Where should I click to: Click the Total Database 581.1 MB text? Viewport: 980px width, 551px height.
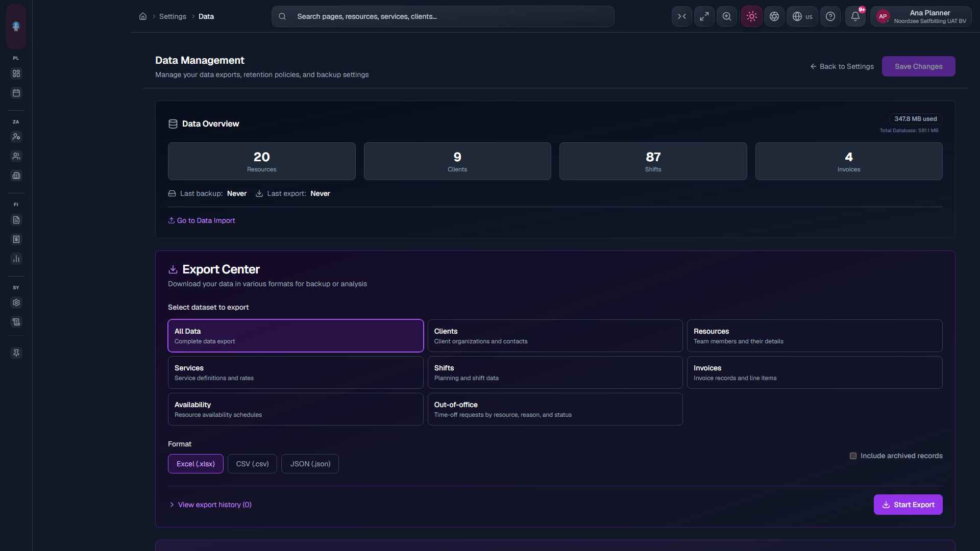909,131
